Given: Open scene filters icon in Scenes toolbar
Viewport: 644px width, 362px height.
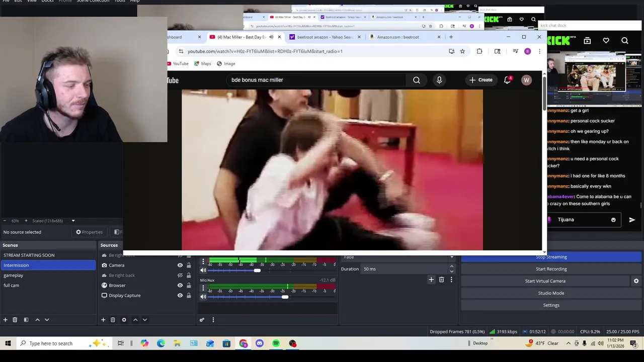Looking at the screenshot, I should [26, 320].
